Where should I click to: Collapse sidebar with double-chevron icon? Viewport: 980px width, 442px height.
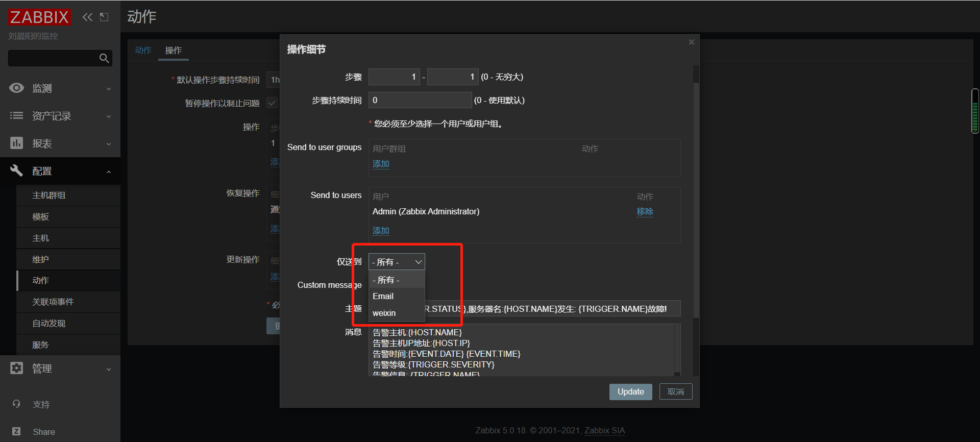(x=88, y=17)
